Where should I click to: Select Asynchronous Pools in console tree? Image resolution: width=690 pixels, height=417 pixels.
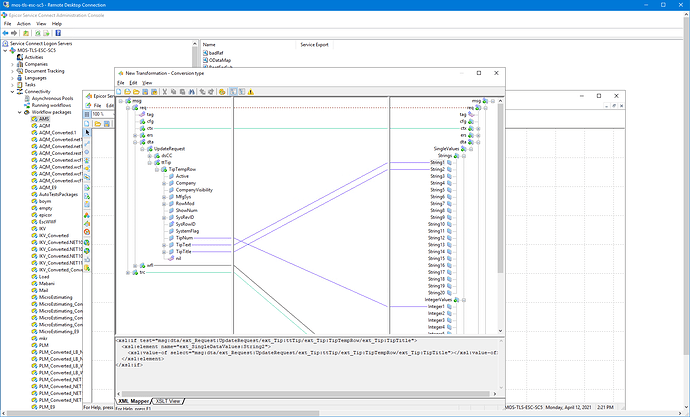click(52, 99)
